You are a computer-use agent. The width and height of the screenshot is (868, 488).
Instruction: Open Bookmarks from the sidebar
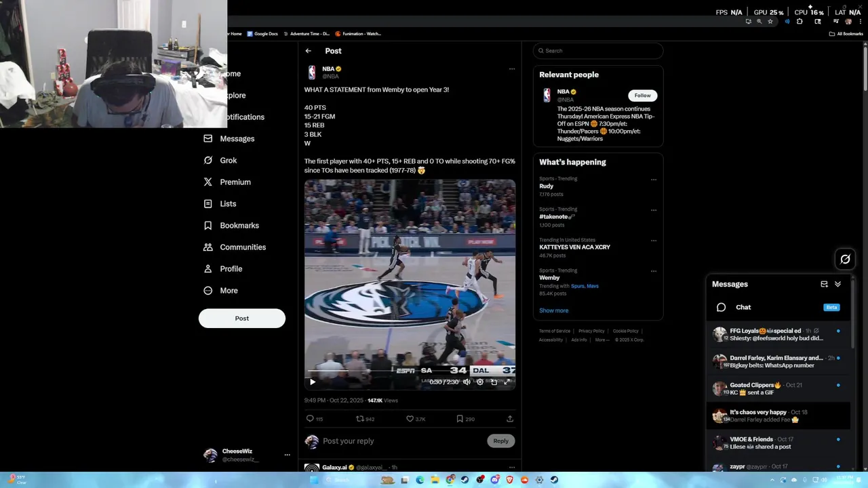(231, 226)
